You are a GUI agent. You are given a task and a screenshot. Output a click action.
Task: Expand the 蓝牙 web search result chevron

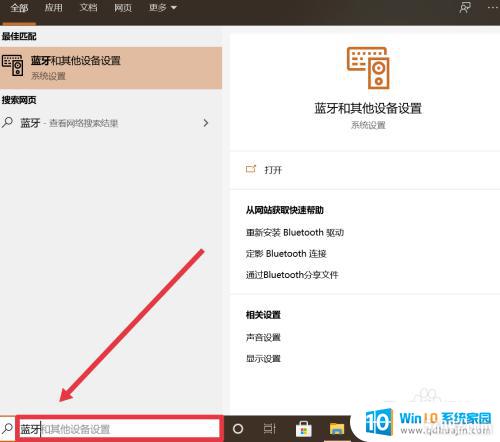(x=206, y=123)
